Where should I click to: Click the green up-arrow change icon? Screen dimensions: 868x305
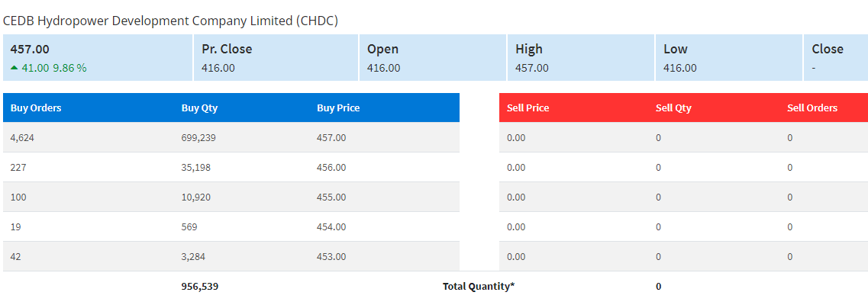[14, 67]
